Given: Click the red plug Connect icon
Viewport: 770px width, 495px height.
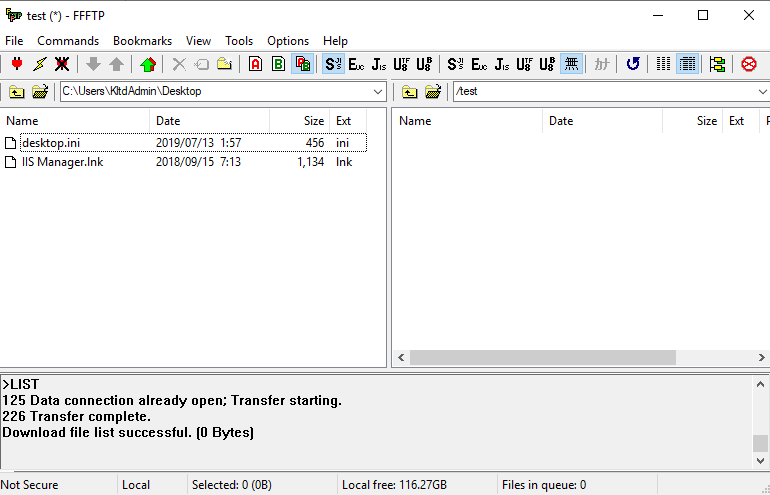Looking at the screenshot, I should pos(17,64).
